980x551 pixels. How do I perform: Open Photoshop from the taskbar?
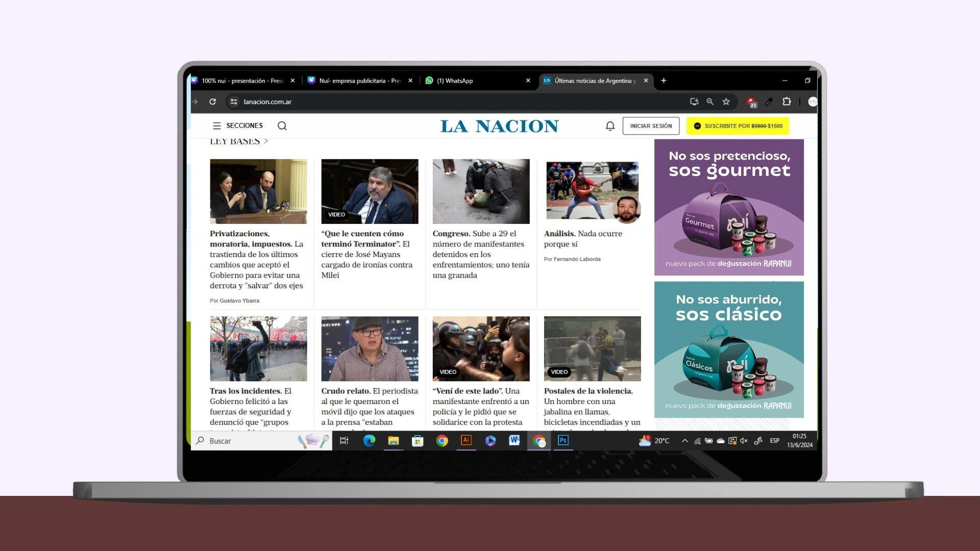(563, 440)
